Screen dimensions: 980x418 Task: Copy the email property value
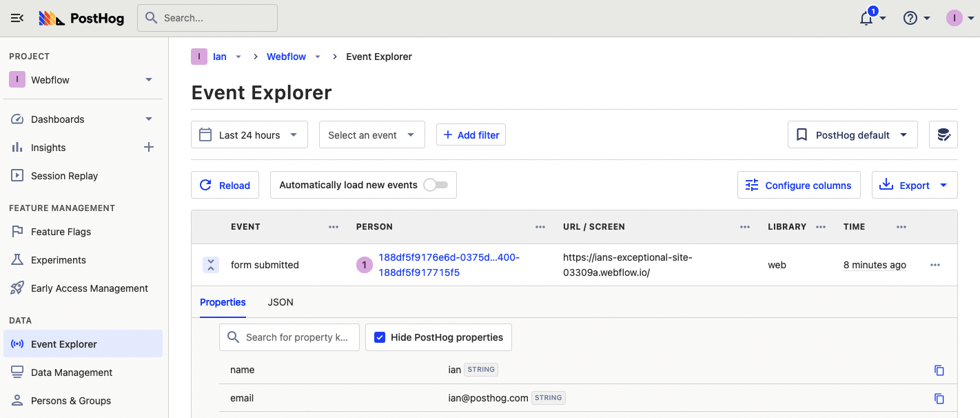(x=939, y=399)
